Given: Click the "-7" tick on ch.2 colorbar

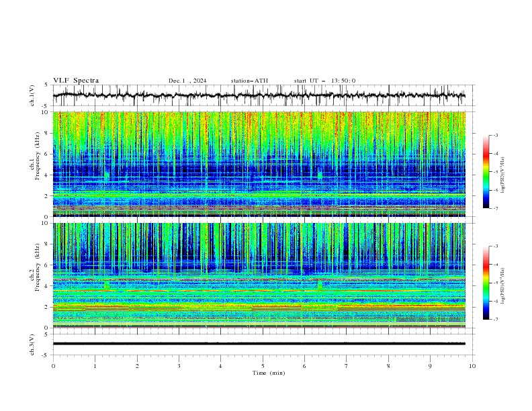Looking at the screenshot, I should [x=495, y=320].
